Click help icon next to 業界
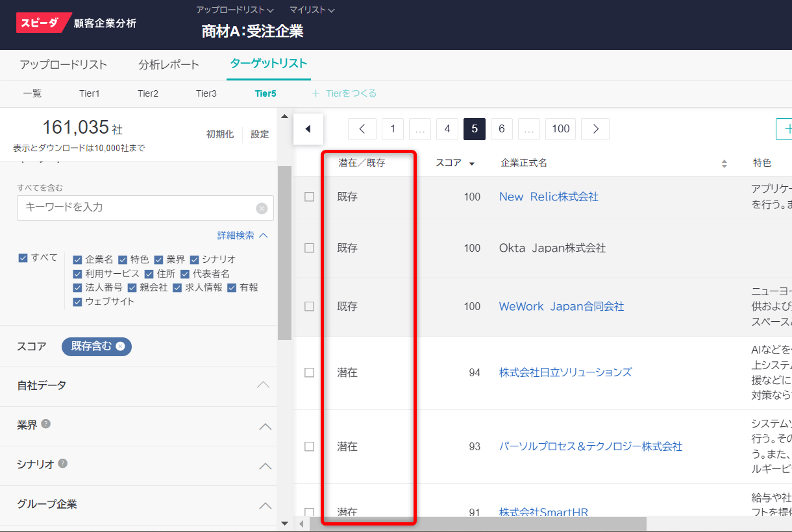 pyautogui.click(x=46, y=424)
